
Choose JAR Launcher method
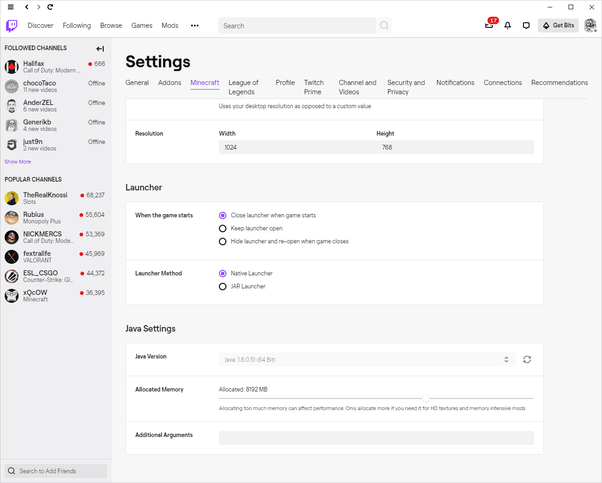(x=223, y=286)
